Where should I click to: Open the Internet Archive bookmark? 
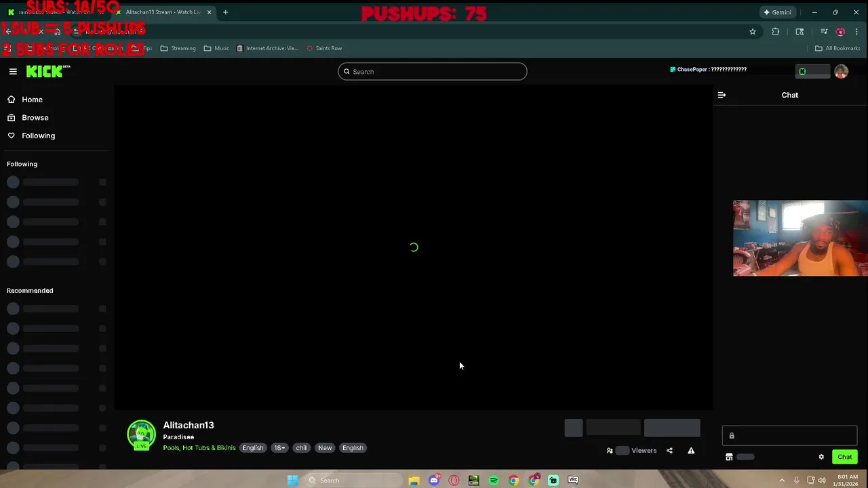coord(267,48)
